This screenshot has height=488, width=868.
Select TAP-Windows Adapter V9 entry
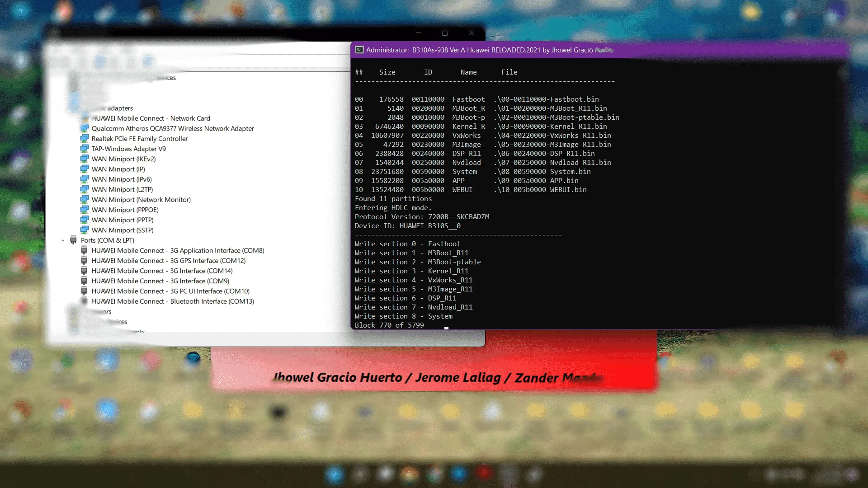(128, 149)
